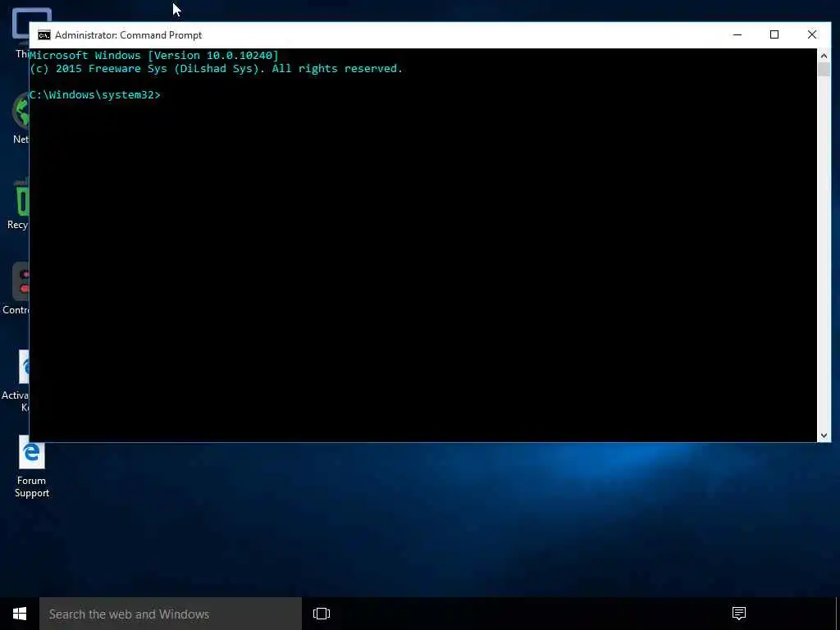Image resolution: width=840 pixels, height=630 pixels.
Task: Click the Show desktop strip on taskbar
Action: coord(838,614)
